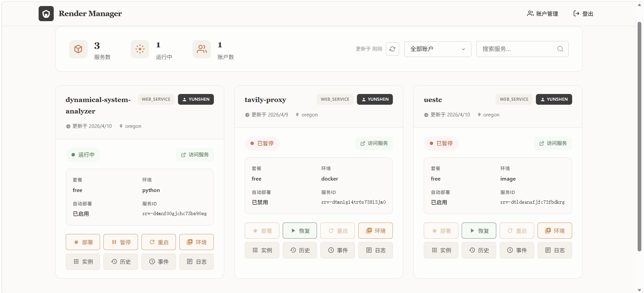
Task: Open 实例 for tavily-proxy
Action: point(262,250)
